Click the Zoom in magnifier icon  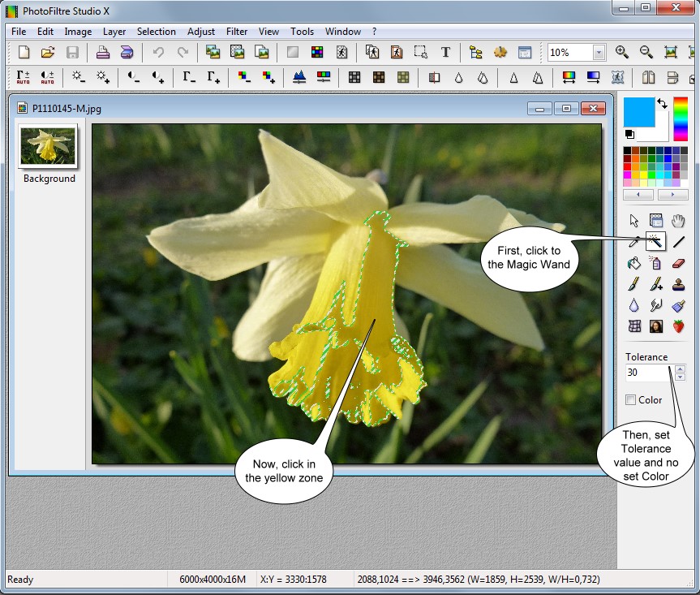622,52
